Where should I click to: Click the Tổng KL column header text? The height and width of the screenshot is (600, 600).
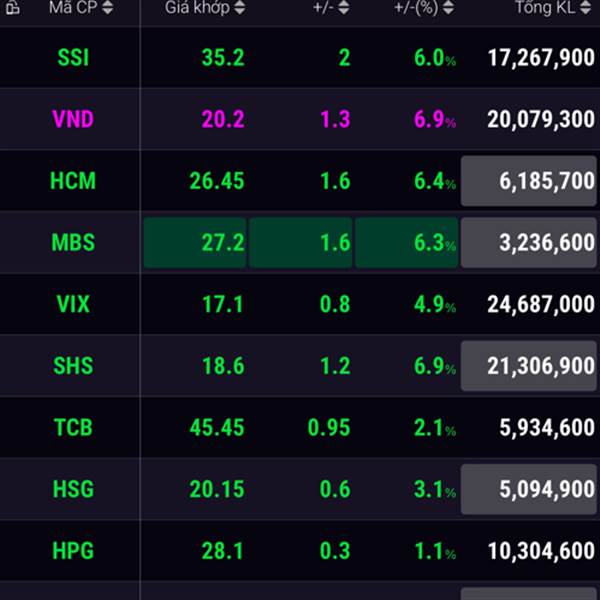pyautogui.click(x=545, y=7)
